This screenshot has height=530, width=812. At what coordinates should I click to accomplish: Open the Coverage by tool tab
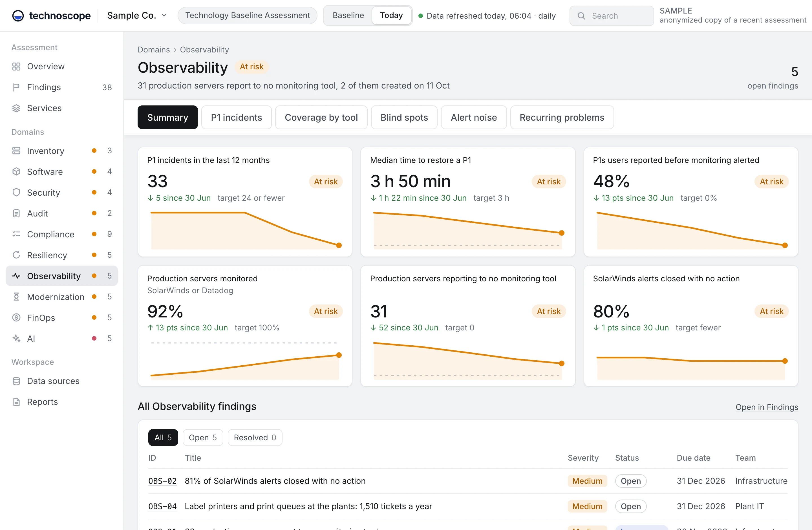321,117
